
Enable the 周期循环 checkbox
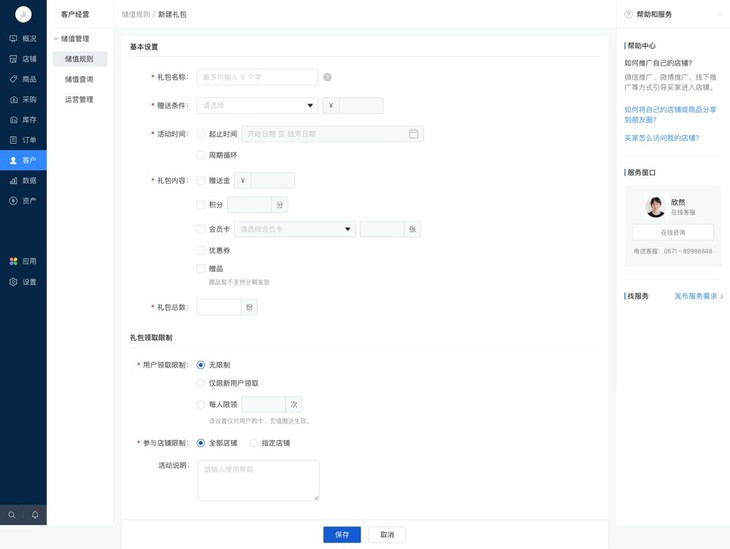[201, 155]
